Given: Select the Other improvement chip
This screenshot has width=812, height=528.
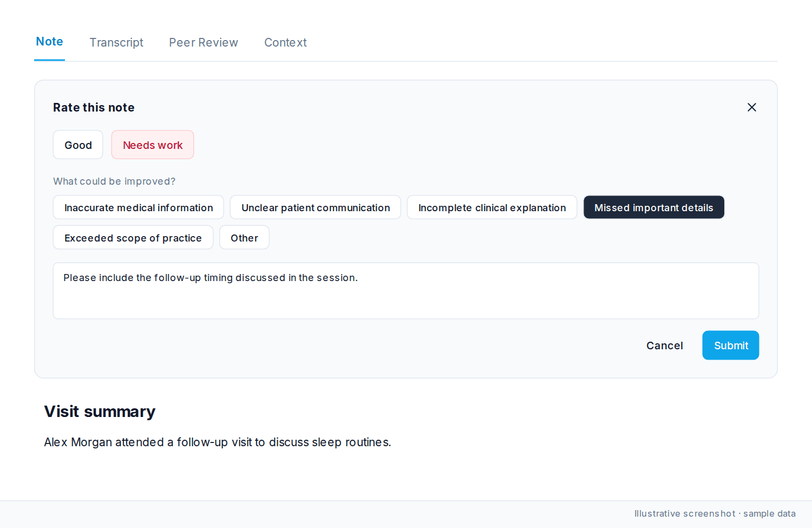Looking at the screenshot, I should coord(244,238).
